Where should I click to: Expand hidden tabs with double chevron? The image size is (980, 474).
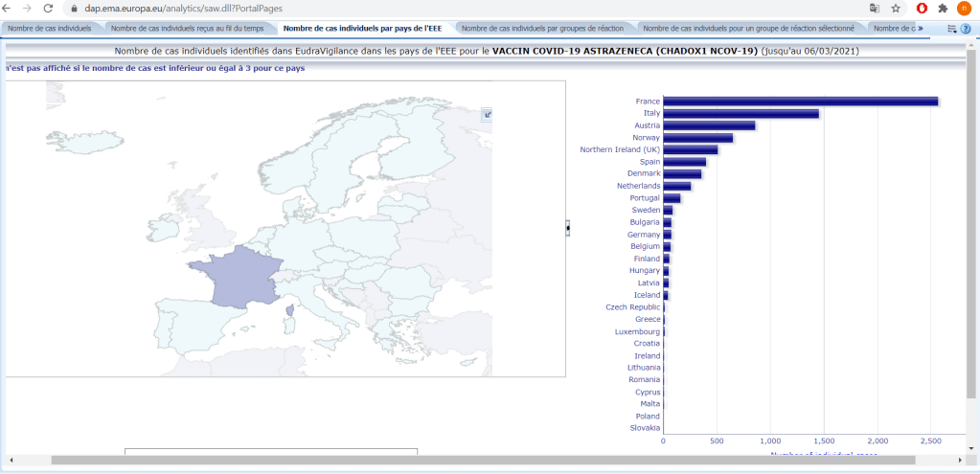(x=921, y=29)
